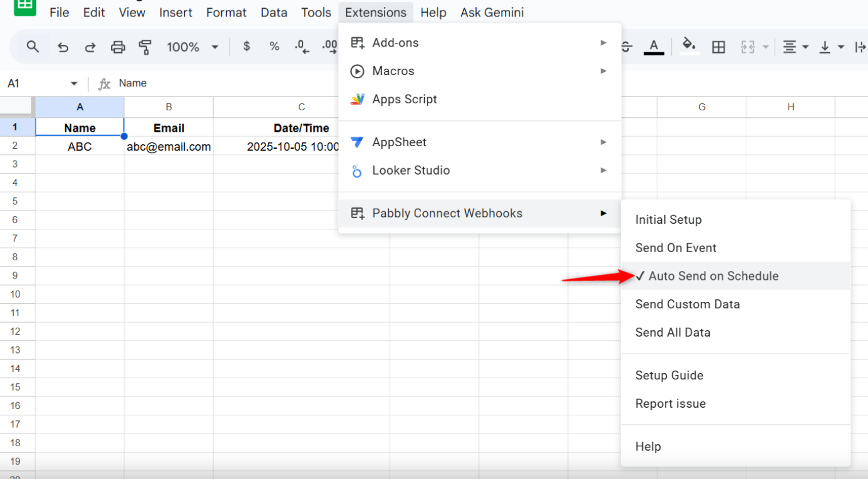
Task: Expand the merge type dropdown arrow
Action: click(x=765, y=47)
